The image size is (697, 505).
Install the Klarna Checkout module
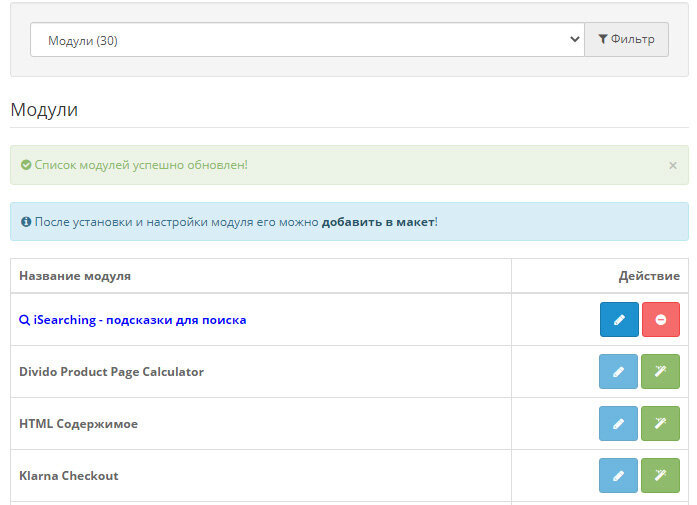(x=660, y=476)
